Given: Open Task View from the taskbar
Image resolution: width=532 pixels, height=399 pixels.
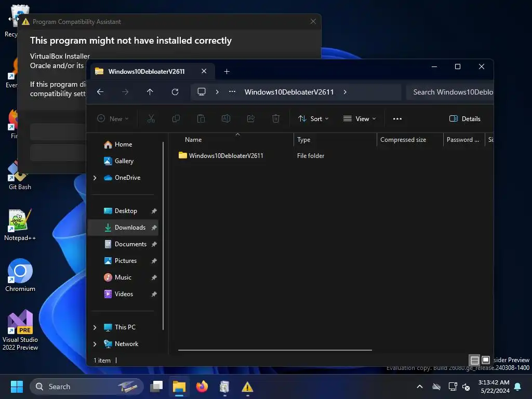Looking at the screenshot, I should coord(157,387).
